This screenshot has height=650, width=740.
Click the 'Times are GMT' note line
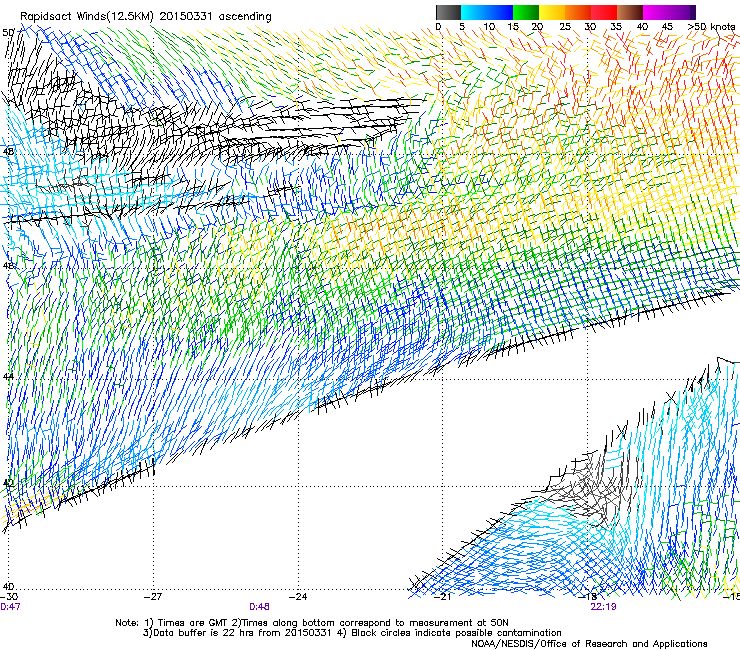[312, 623]
